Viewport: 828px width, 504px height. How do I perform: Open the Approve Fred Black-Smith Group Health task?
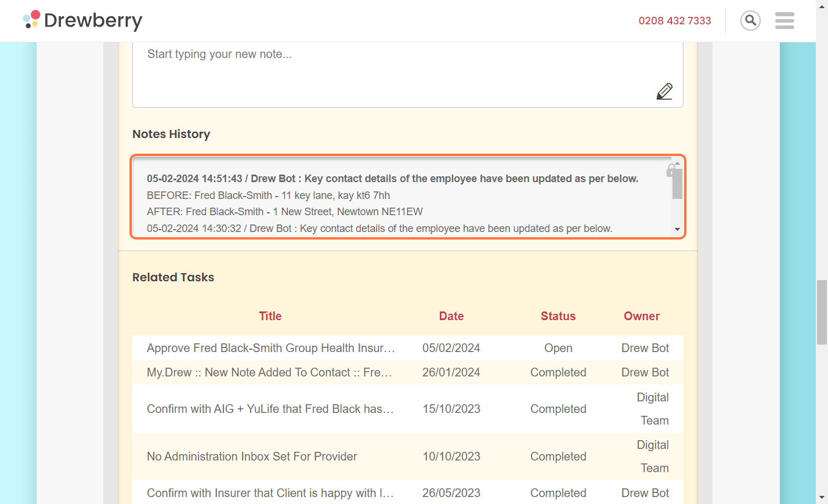click(270, 348)
